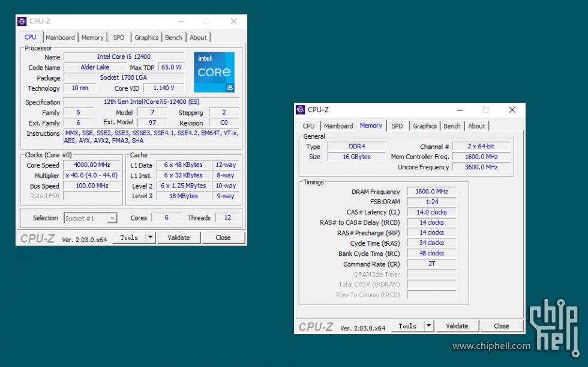Image resolution: width=588 pixels, height=367 pixels.
Task: Open Mainboard tab in Memory window
Action: tap(338, 126)
